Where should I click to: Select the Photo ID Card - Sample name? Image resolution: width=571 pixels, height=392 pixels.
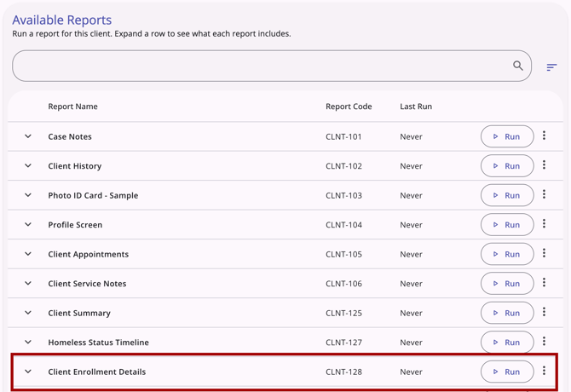pos(93,195)
